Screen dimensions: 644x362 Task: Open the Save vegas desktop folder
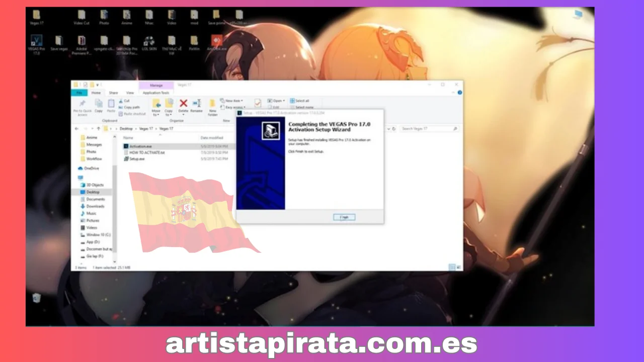pyautogui.click(x=59, y=43)
